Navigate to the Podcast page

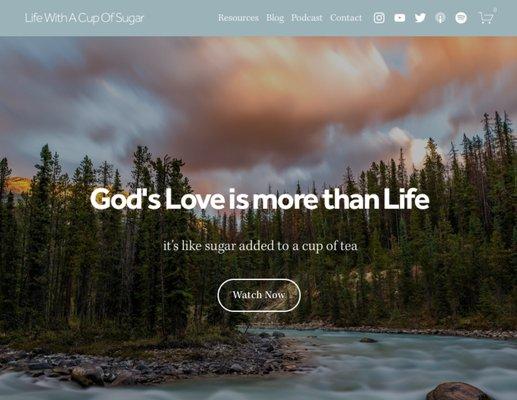tap(307, 18)
